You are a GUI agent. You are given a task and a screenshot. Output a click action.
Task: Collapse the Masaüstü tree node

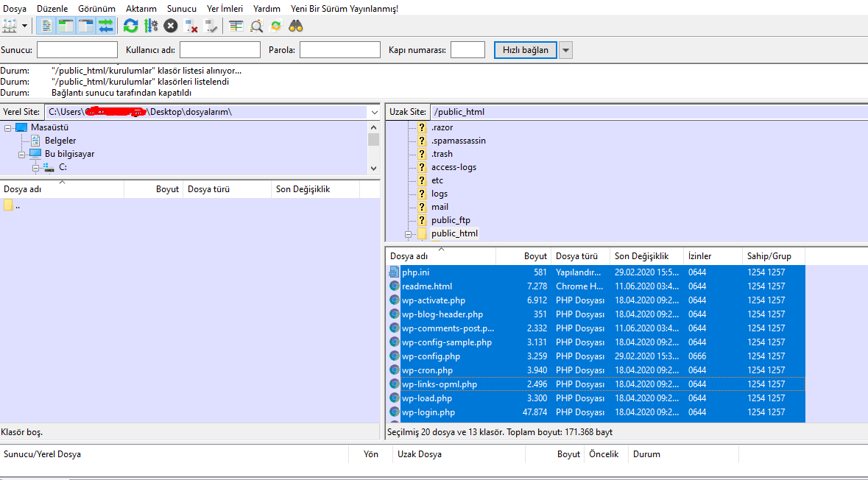point(8,128)
